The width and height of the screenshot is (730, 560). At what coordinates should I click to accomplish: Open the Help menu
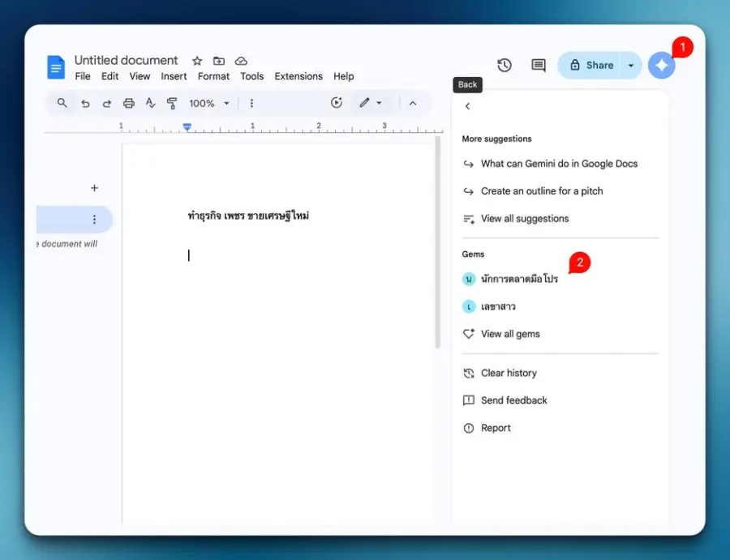tap(344, 76)
